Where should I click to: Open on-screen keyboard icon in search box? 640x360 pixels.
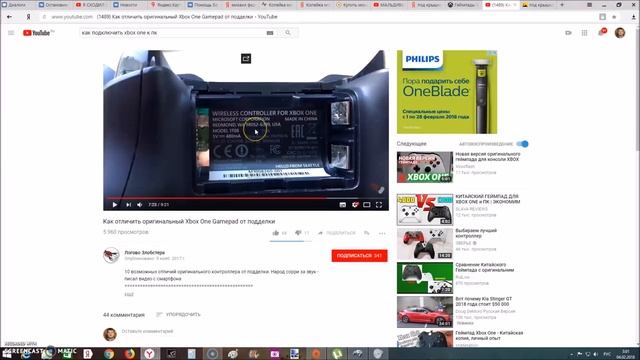270,33
